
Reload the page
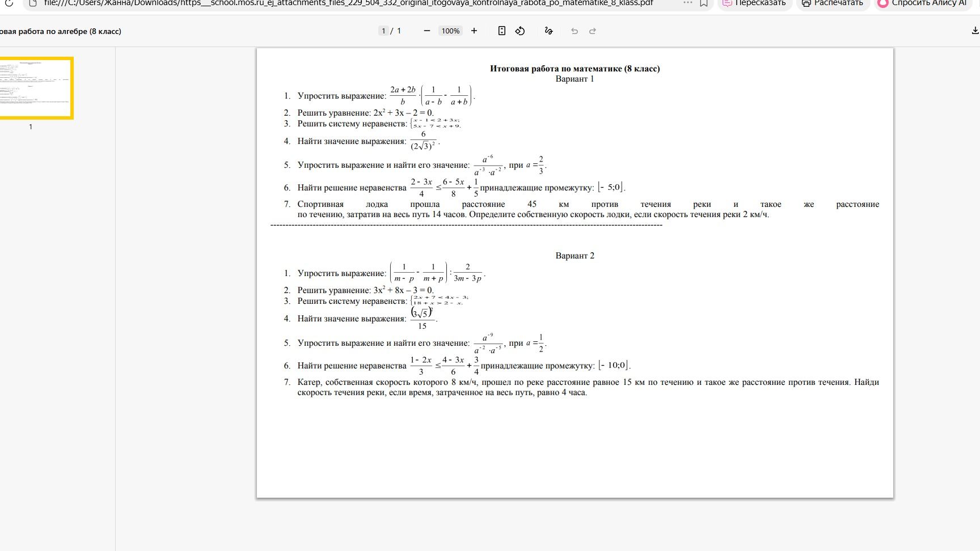pyautogui.click(x=9, y=3)
